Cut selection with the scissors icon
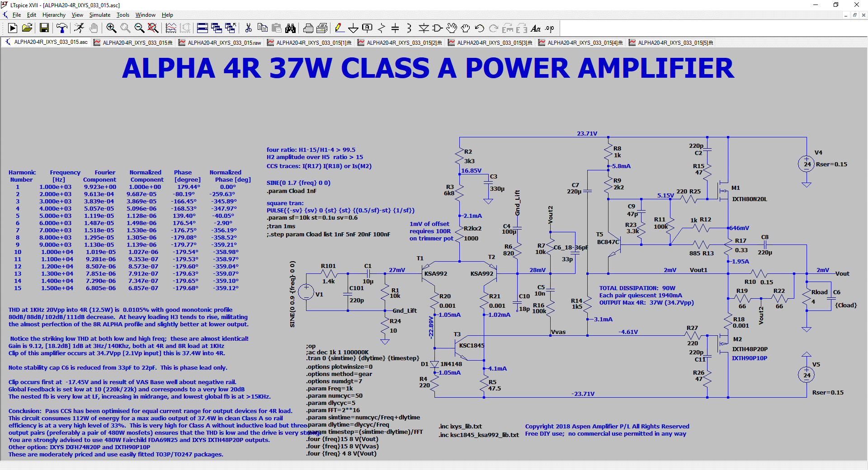The image size is (868, 470). tap(248, 28)
